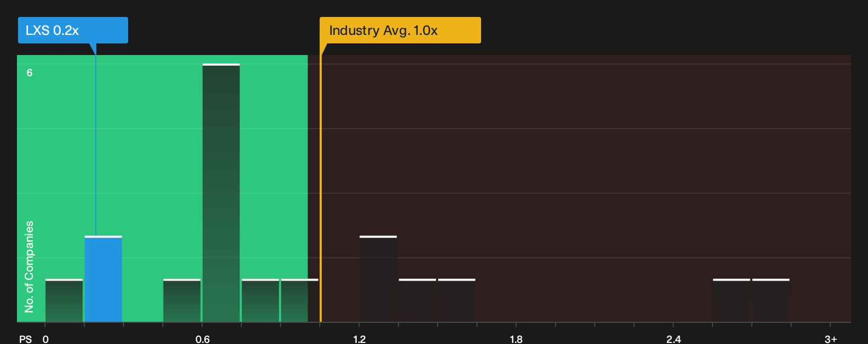Click the yellow Industry Avg. 1.0x label

(400, 30)
